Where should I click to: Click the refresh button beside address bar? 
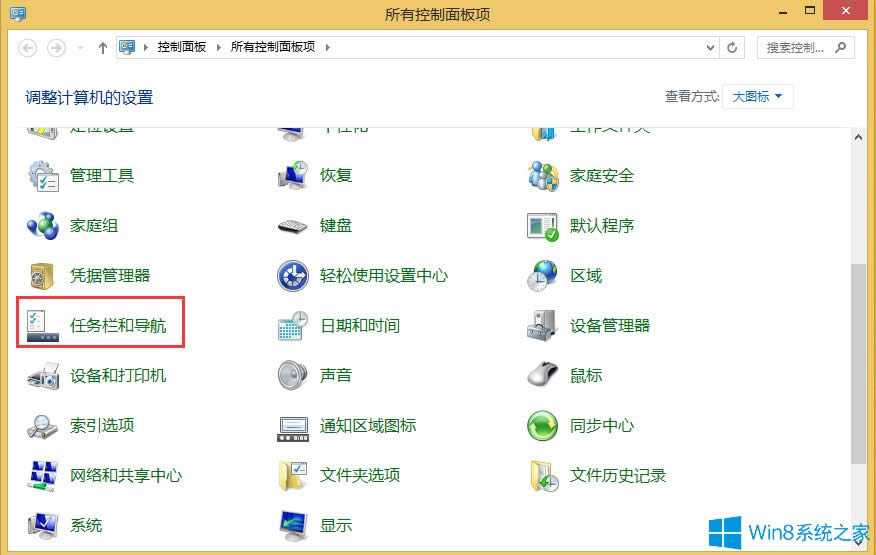click(x=733, y=47)
